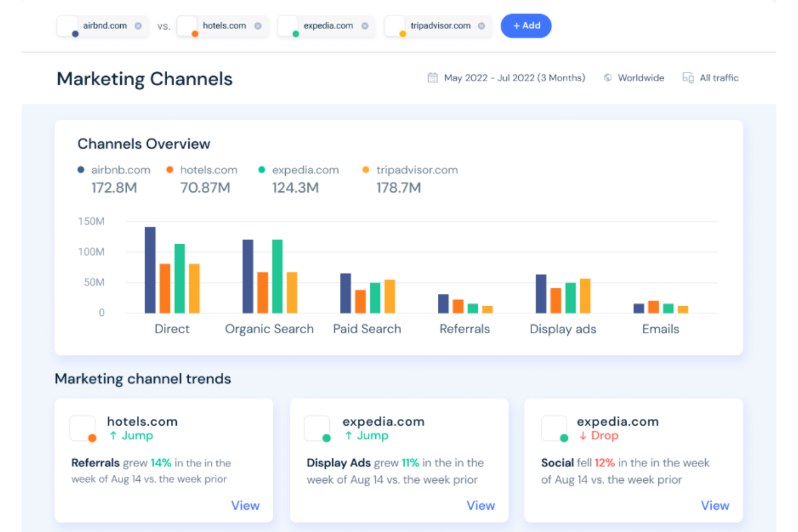Image resolution: width=798 pixels, height=532 pixels.
Task: Click the 124.3M traffic value
Action: (295, 188)
